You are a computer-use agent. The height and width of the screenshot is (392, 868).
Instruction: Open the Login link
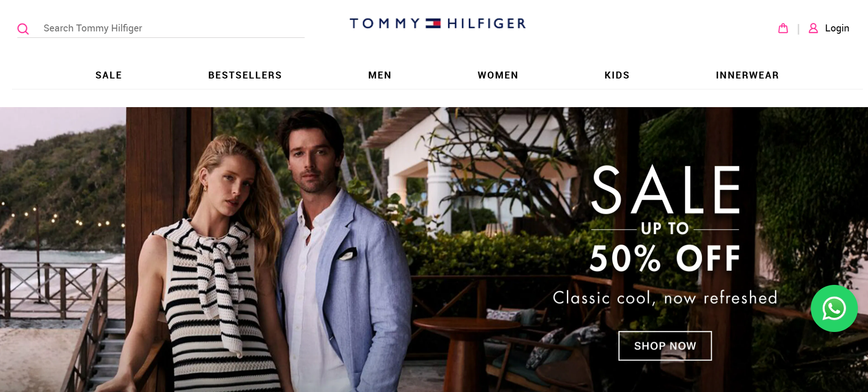point(837,28)
